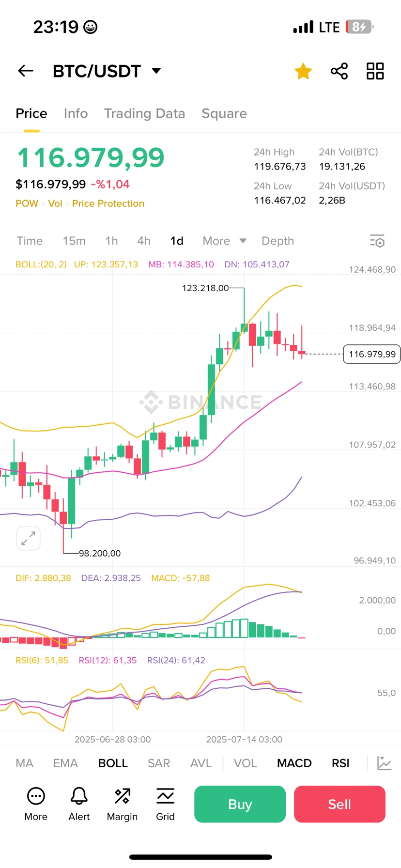
Task: Tap the 123.218,00 high price marker
Action: click(x=205, y=288)
